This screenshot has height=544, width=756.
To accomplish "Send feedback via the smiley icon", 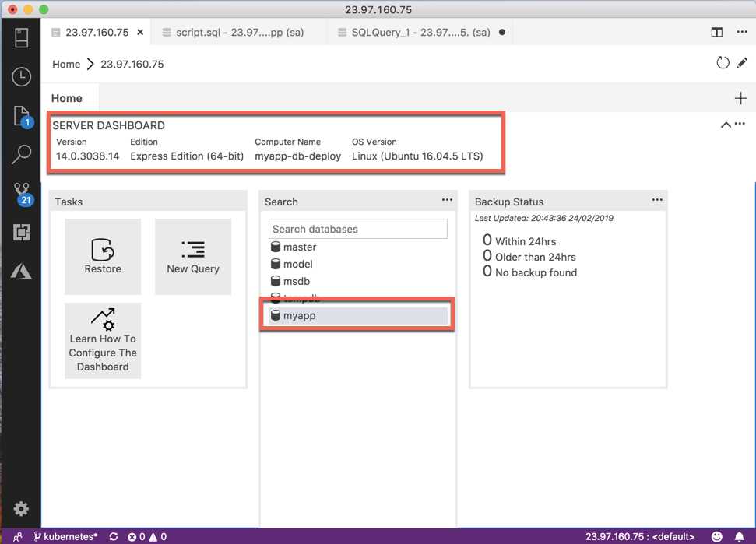I will tap(717, 536).
